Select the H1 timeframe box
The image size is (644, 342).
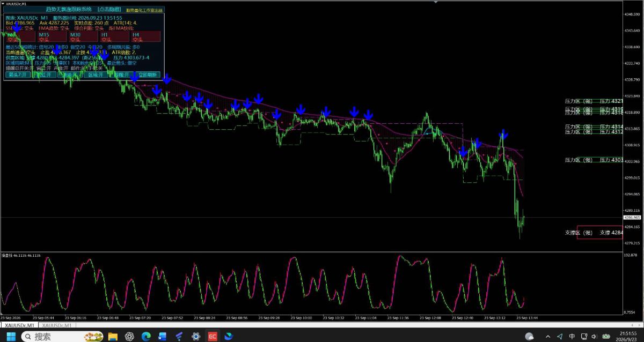(114, 36)
